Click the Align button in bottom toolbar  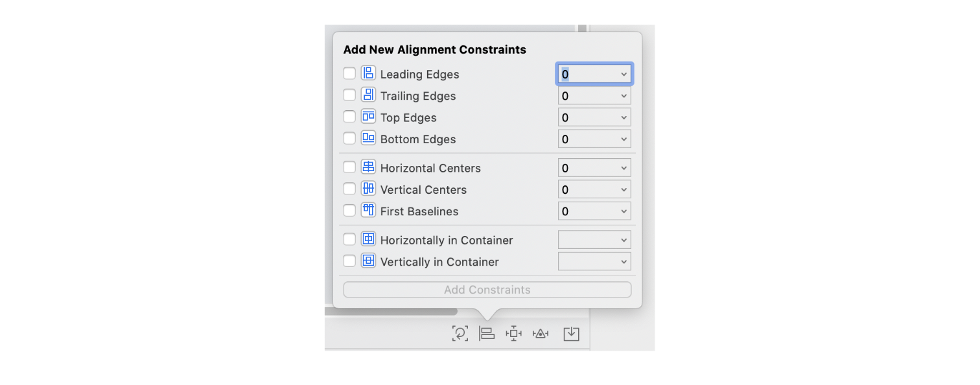pos(487,334)
